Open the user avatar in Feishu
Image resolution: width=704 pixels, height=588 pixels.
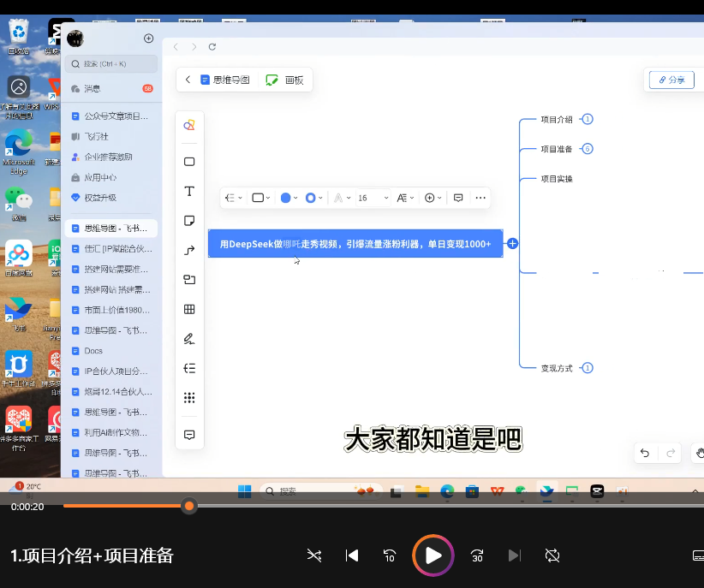[75, 39]
